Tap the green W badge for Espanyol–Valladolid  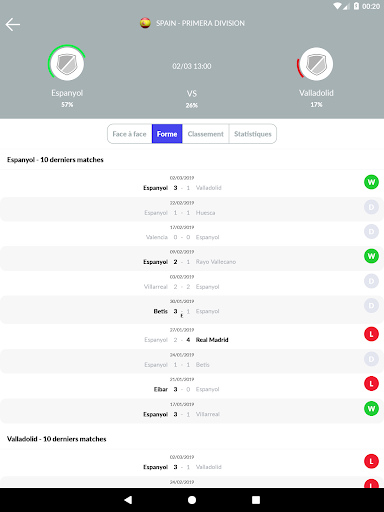pos(371,182)
